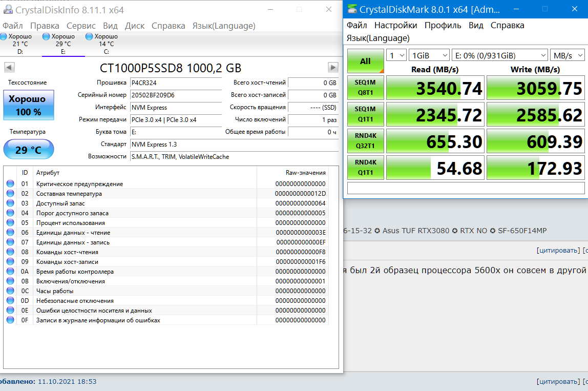
Task: Click serial number field 20502BF209D6
Action: (x=176, y=95)
